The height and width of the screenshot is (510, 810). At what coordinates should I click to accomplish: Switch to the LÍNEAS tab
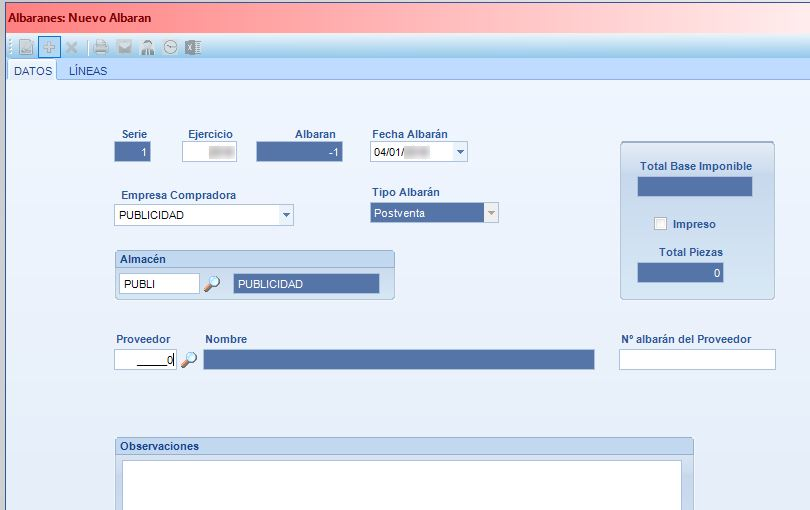(x=88, y=71)
